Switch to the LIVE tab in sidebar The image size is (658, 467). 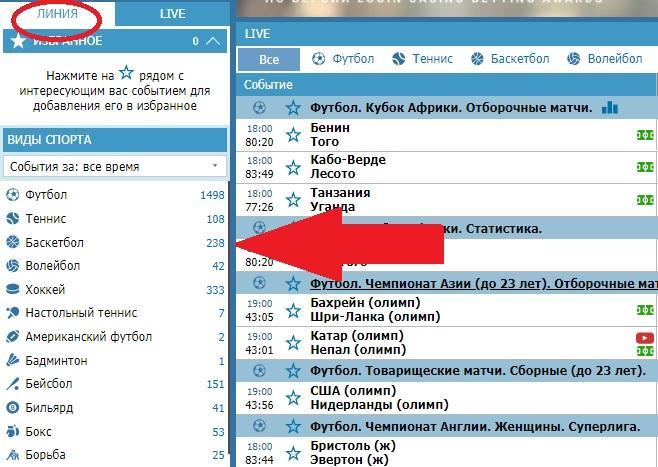pos(172,14)
